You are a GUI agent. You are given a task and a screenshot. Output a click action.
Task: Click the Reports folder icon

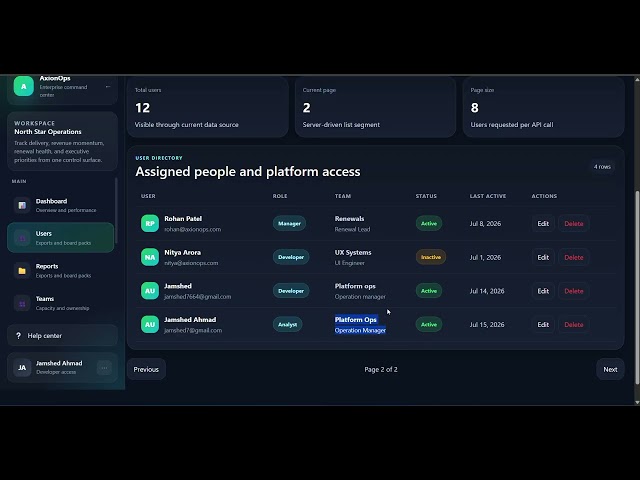click(x=22, y=270)
